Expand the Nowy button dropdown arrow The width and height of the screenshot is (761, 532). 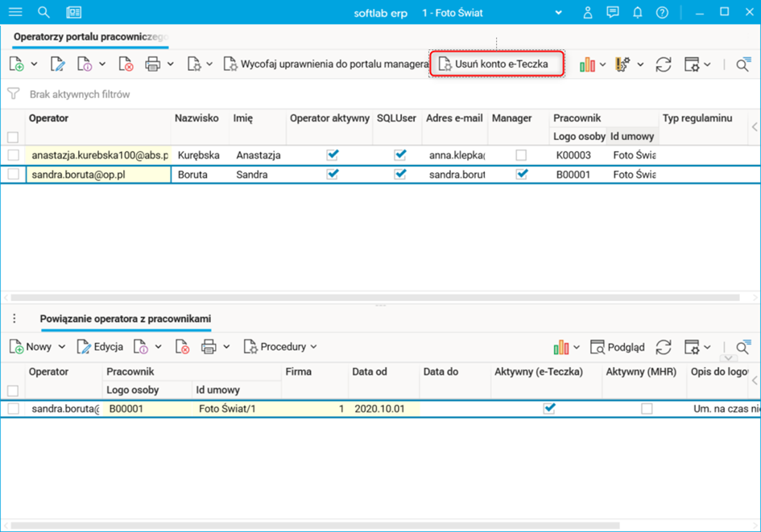coord(62,347)
